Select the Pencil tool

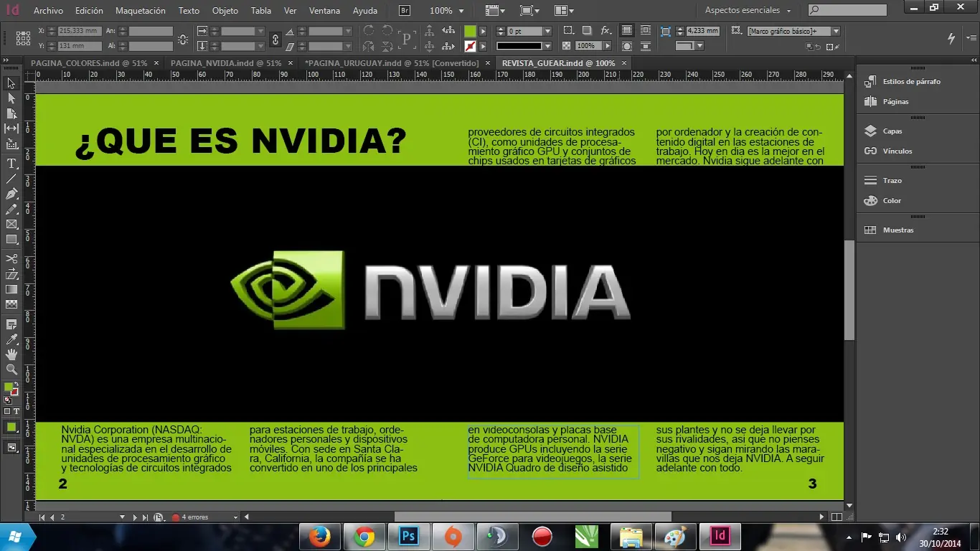[x=11, y=209]
